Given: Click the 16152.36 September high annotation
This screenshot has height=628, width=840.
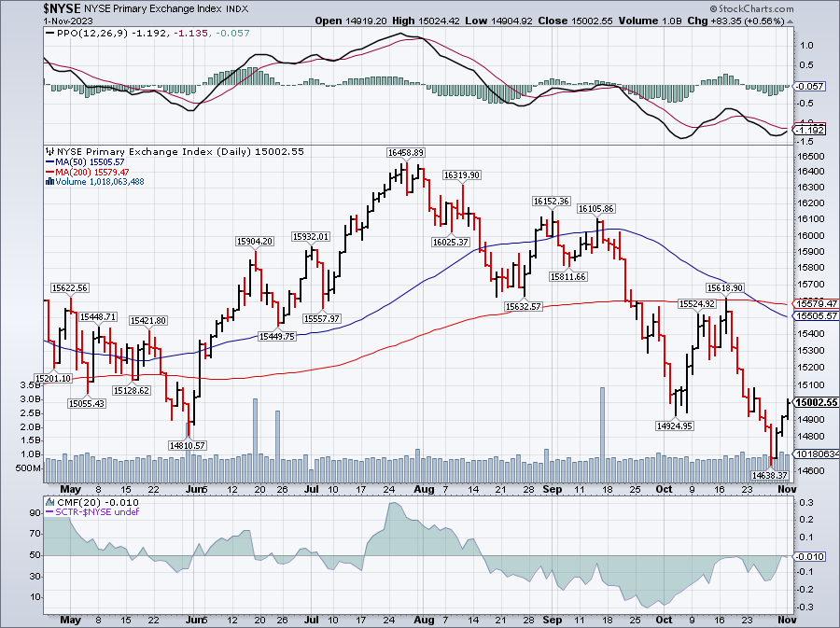Looking at the screenshot, I should click(x=551, y=201).
